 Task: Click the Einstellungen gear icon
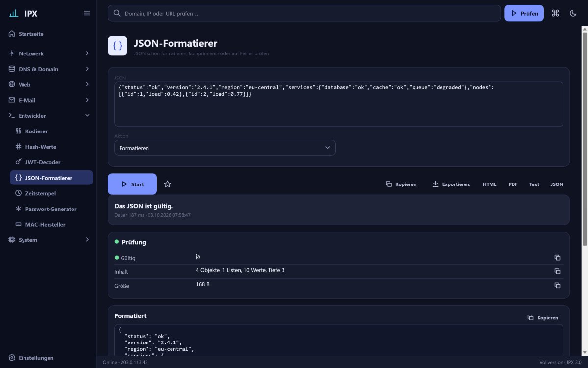tap(12, 358)
